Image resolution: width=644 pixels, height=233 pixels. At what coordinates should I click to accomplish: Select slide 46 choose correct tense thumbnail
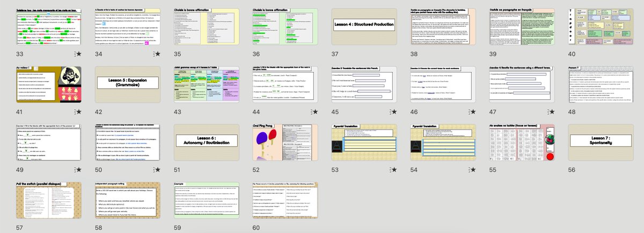[443, 85]
